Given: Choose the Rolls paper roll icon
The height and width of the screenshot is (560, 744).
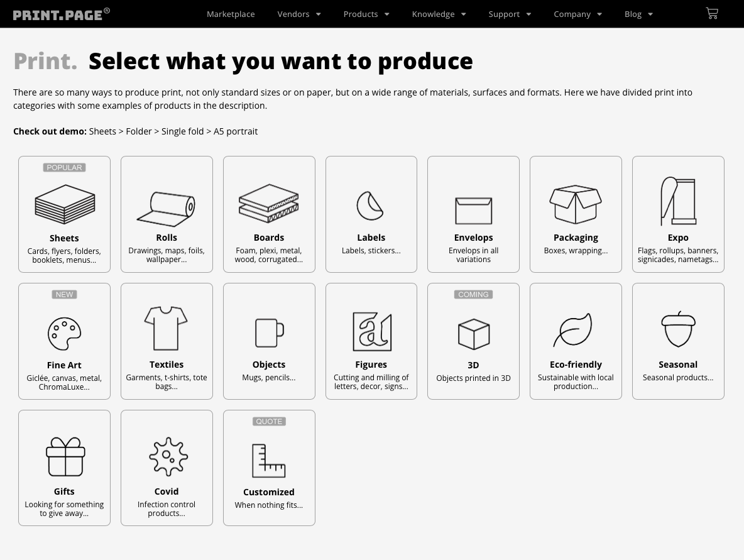Looking at the screenshot, I should (x=167, y=208).
